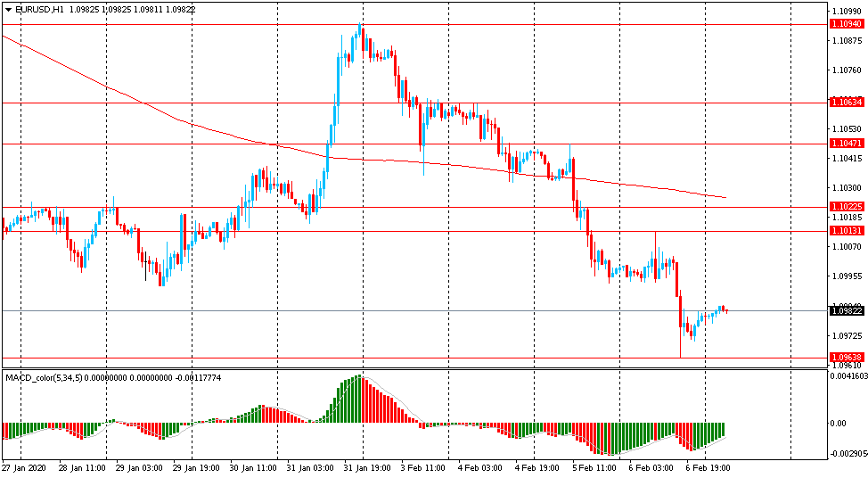This screenshot has height=478, width=868.
Task: Click the 29 Jan 19:00 time label
Action: pos(196,468)
